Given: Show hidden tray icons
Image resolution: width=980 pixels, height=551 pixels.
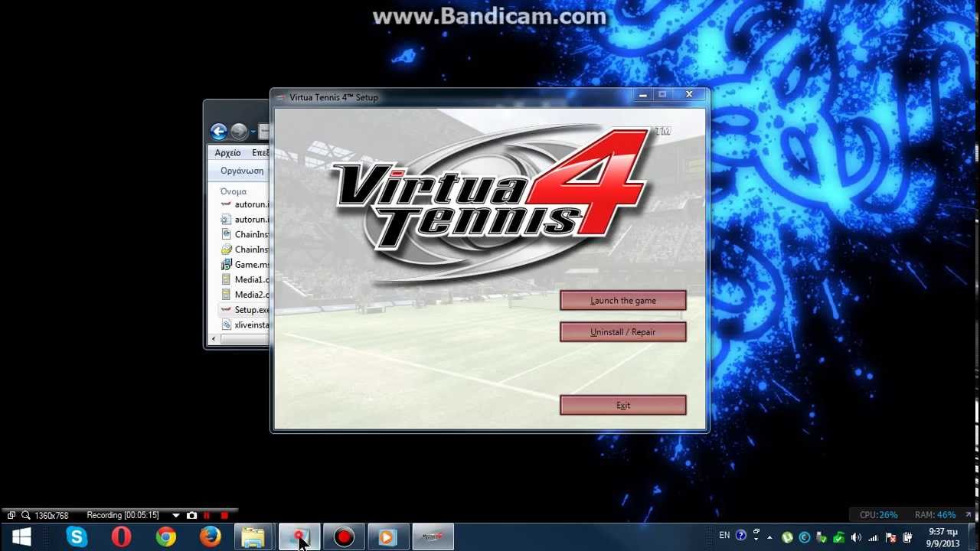Looking at the screenshot, I should (769, 537).
